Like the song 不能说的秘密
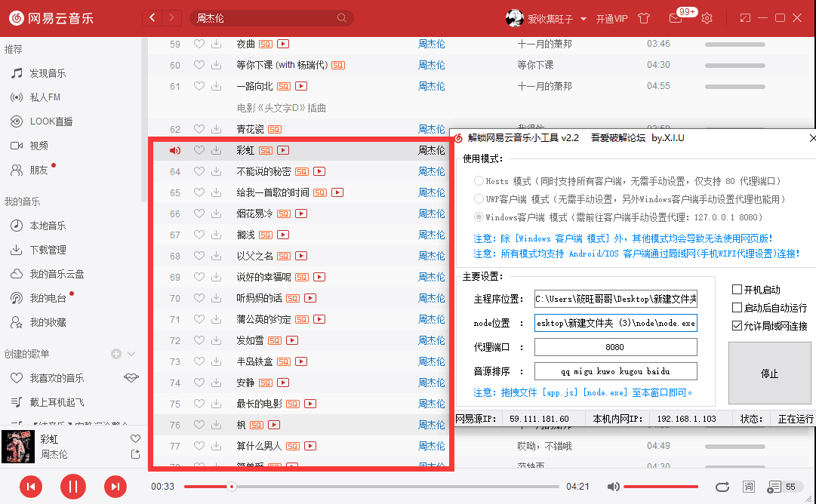 (199, 171)
